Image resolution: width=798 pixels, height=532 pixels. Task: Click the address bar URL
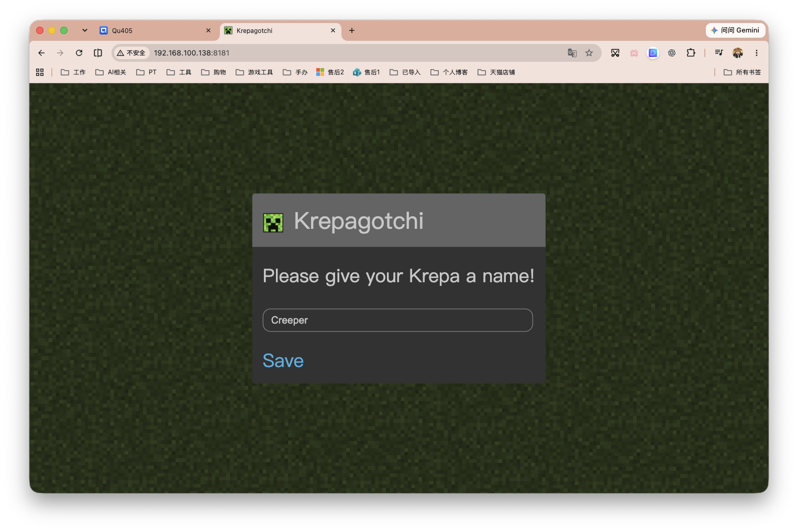click(x=192, y=53)
